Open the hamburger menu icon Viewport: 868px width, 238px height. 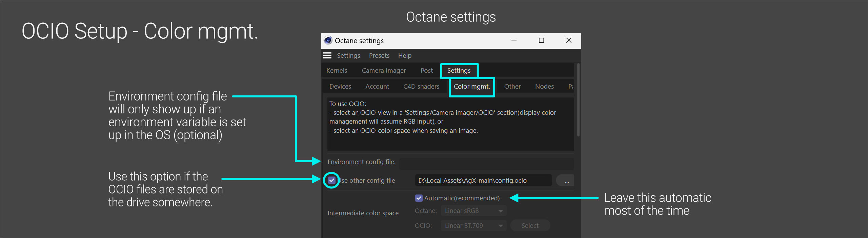point(327,55)
